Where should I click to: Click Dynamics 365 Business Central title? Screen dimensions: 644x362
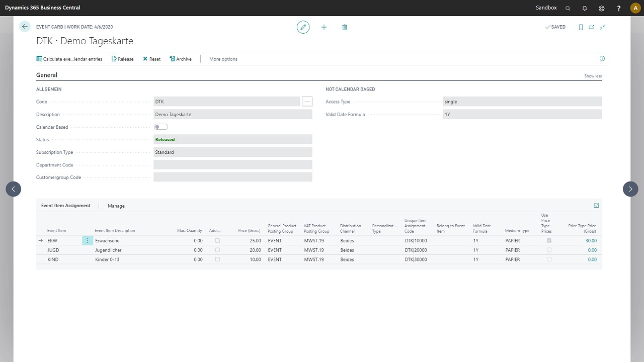(x=42, y=8)
